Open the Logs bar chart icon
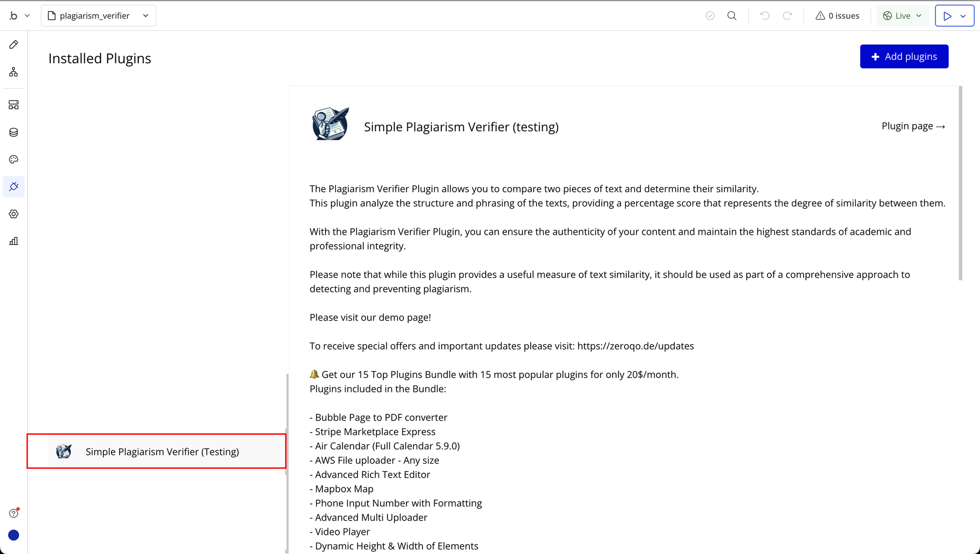Image resolution: width=980 pixels, height=554 pixels. pyautogui.click(x=13, y=241)
